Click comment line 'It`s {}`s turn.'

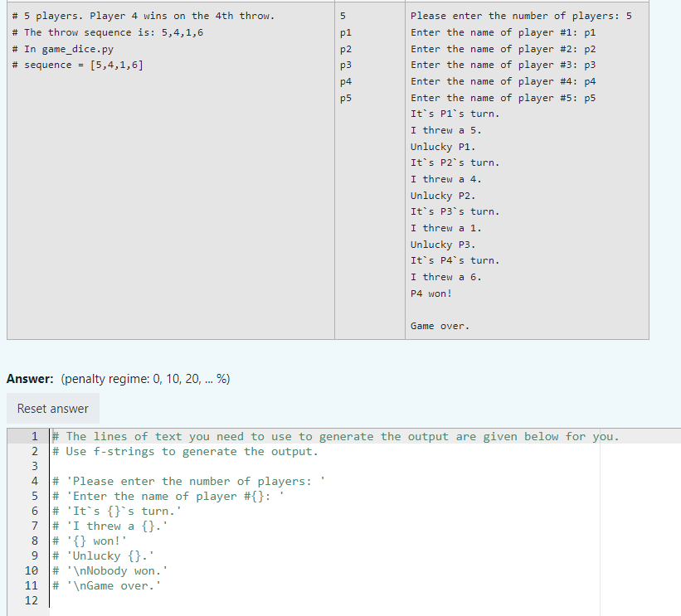click(x=117, y=511)
